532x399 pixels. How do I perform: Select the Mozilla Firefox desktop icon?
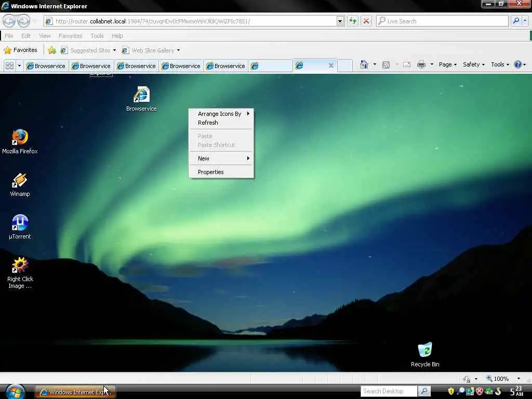coord(20,142)
